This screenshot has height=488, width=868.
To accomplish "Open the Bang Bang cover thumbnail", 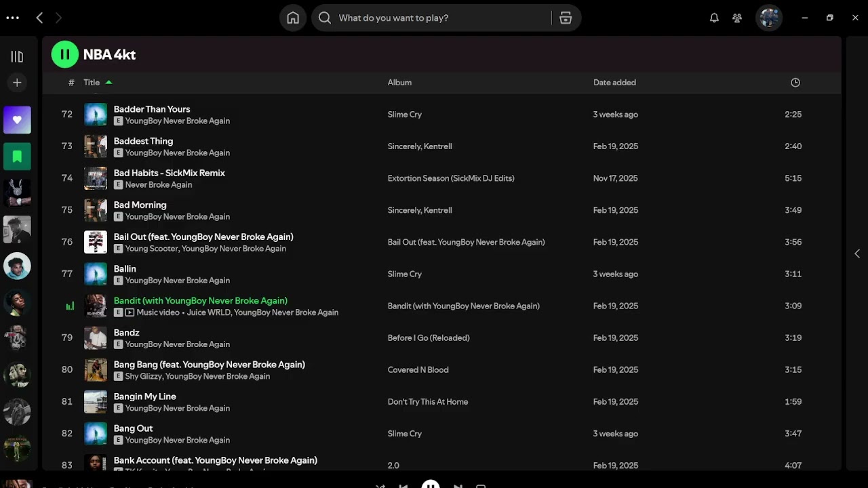I will coord(96,370).
